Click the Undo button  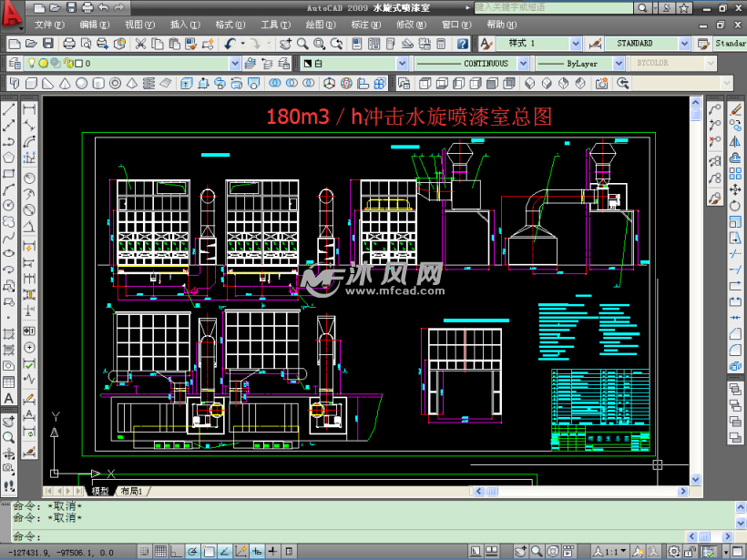click(230, 44)
